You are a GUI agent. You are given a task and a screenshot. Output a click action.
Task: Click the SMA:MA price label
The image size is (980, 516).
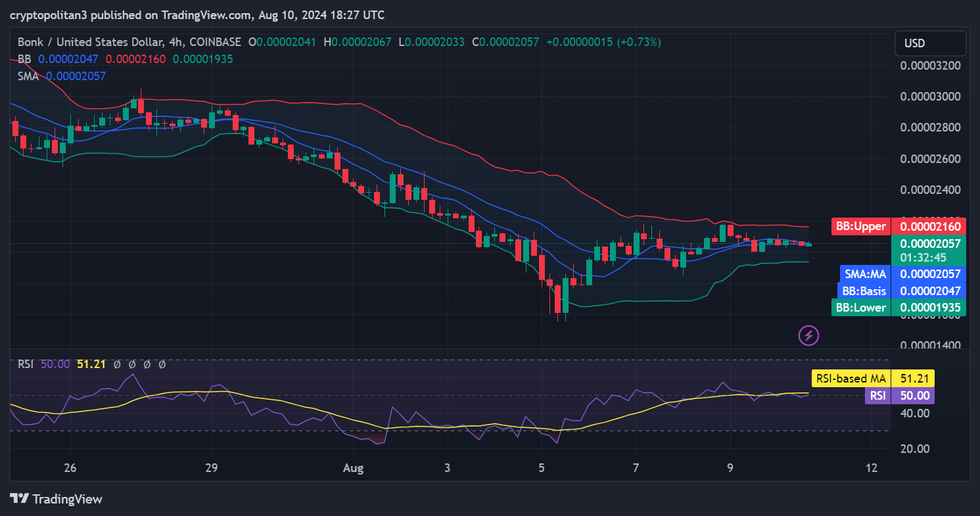tap(902, 274)
